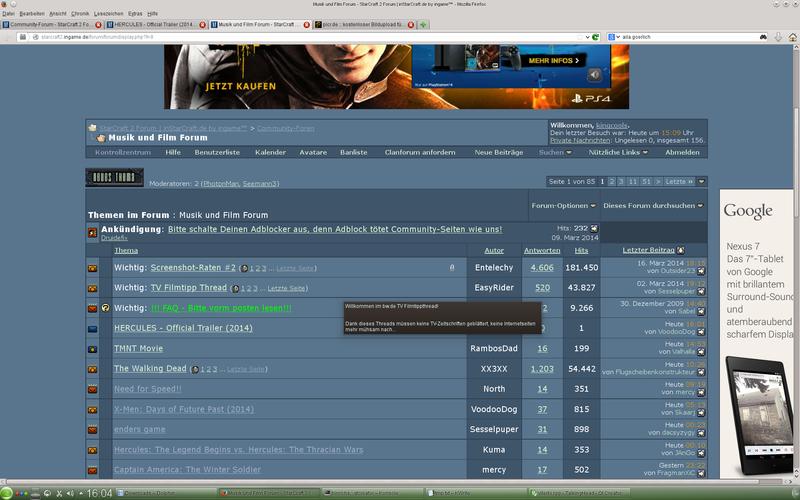The width and height of the screenshot is (800, 500).
Task: Go to page 2 of the forum
Action: (x=611, y=181)
